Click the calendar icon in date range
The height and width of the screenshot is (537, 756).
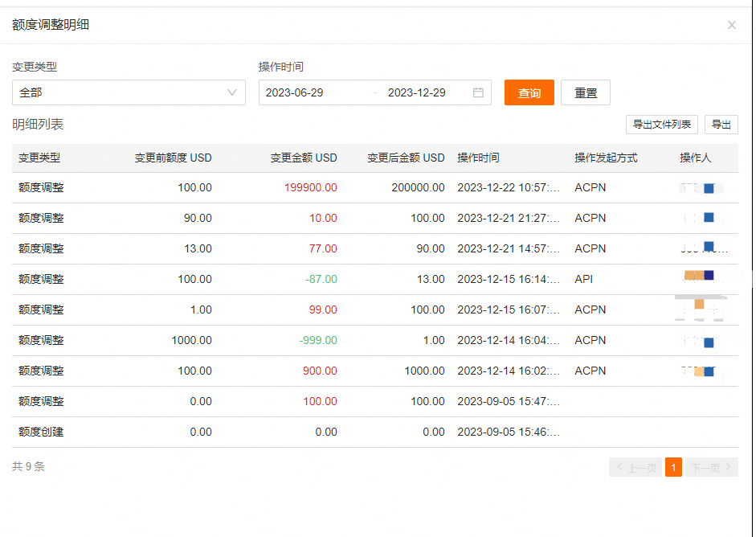[x=478, y=92]
